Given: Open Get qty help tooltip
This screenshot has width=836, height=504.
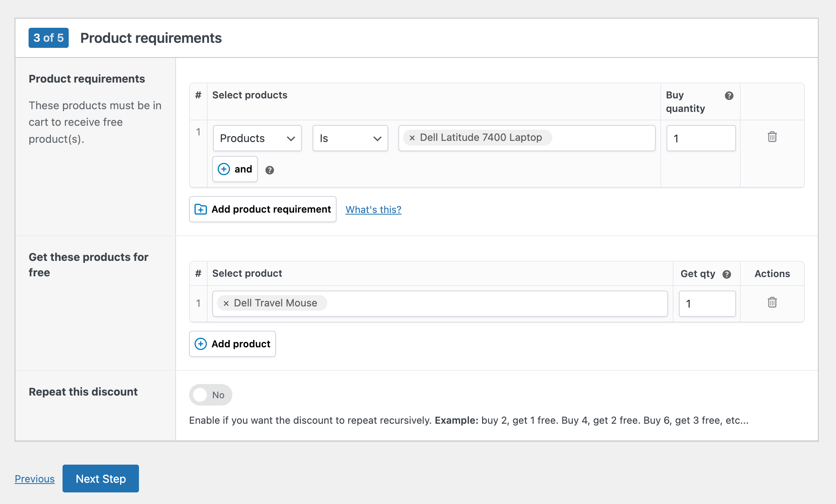Looking at the screenshot, I should pos(727,274).
